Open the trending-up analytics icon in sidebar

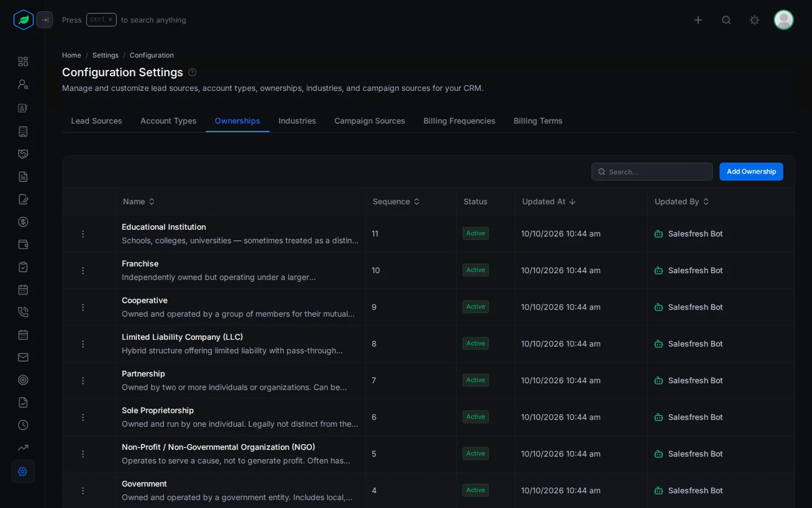pos(23,448)
